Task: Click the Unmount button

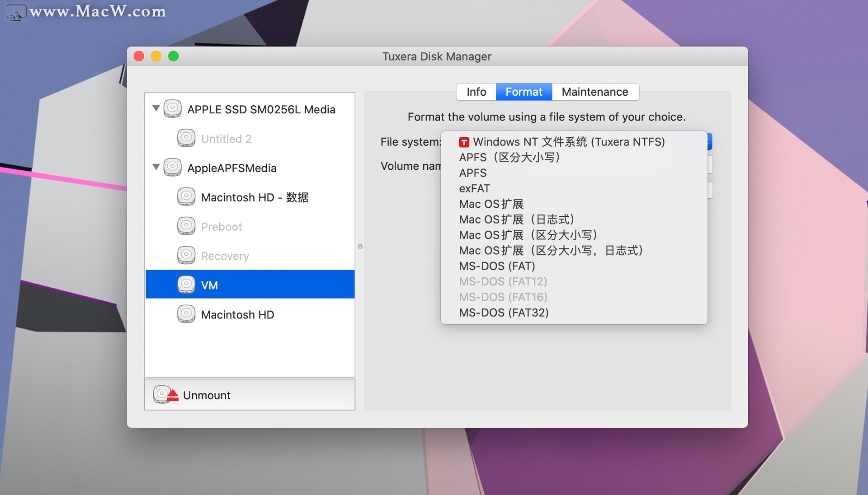Action: click(206, 395)
